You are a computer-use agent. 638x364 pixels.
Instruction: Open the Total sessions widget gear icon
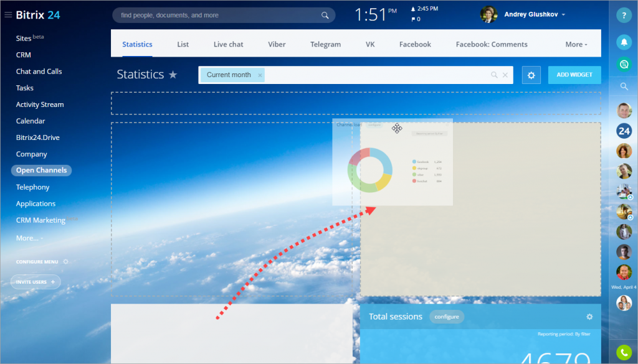tap(589, 317)
